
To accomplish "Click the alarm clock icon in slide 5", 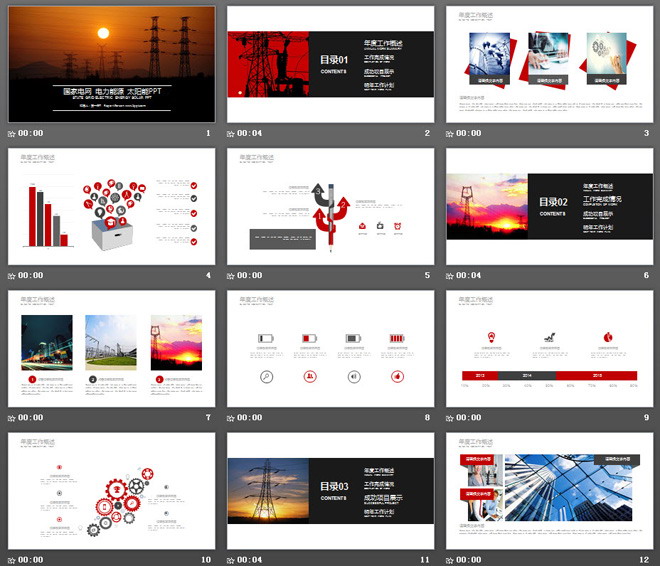I will coord(398,227).
